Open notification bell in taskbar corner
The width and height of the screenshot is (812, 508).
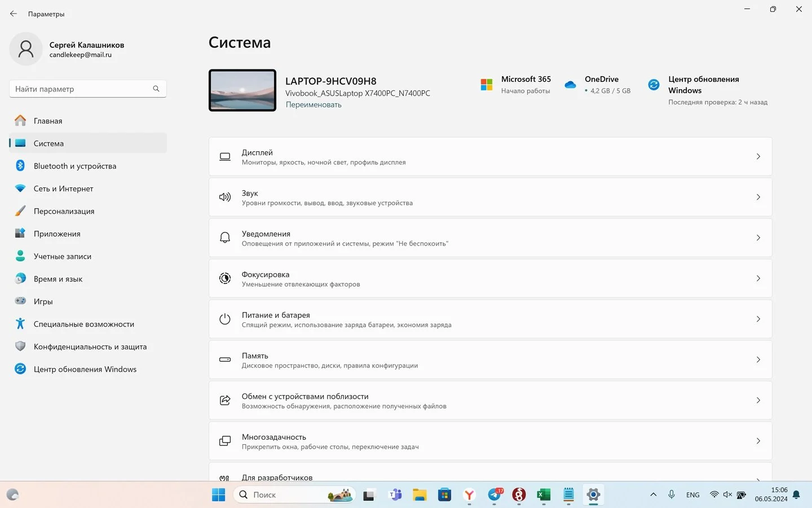click(x=796, y=495)
